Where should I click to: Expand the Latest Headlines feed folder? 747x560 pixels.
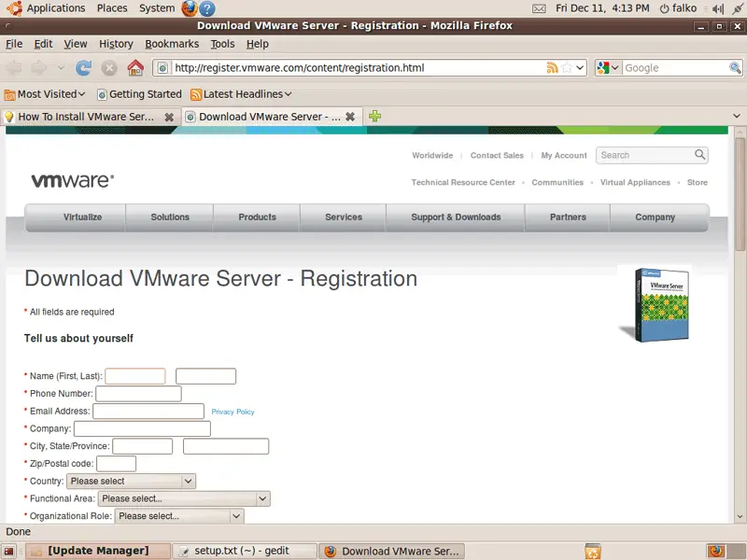[241, 94]
